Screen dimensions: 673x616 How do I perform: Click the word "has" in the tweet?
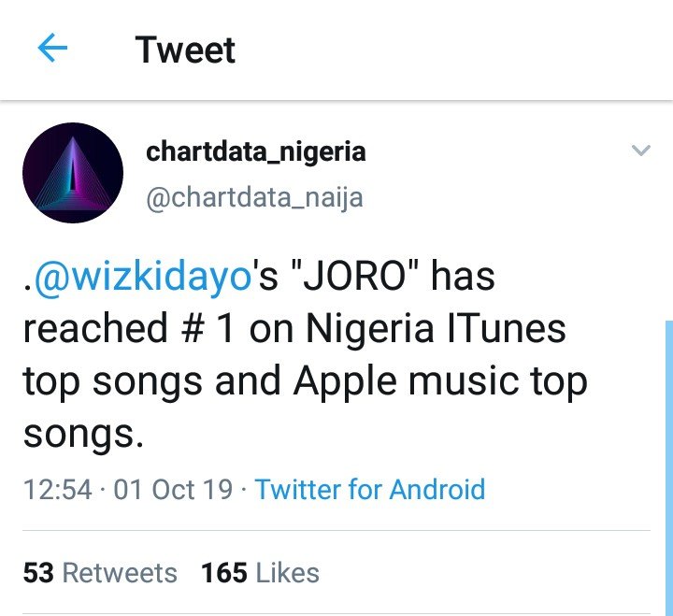pos(463,279)
